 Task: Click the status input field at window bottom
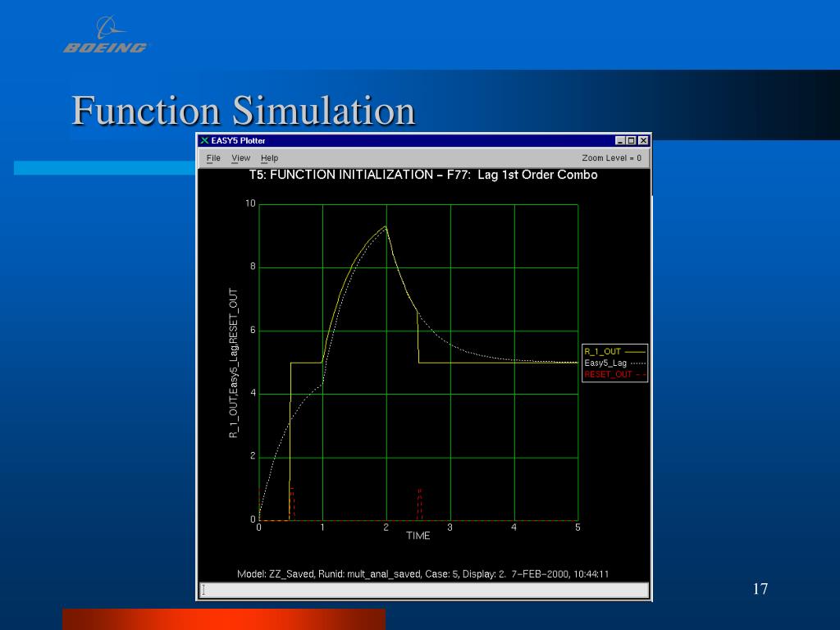pos(424,591)
